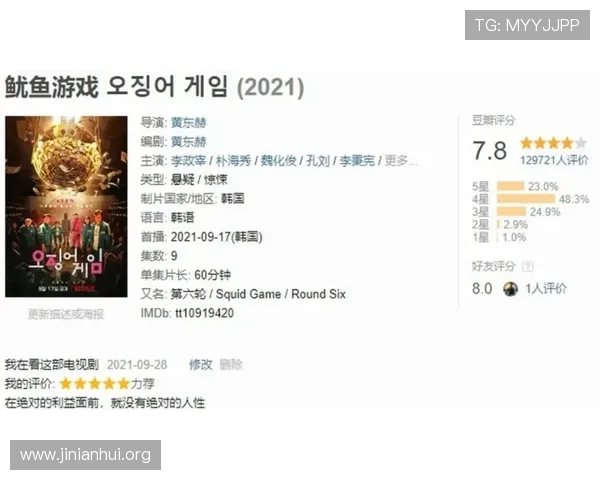
Task: Open actor page for 李秉宪
Action: (x=357, y=161)
